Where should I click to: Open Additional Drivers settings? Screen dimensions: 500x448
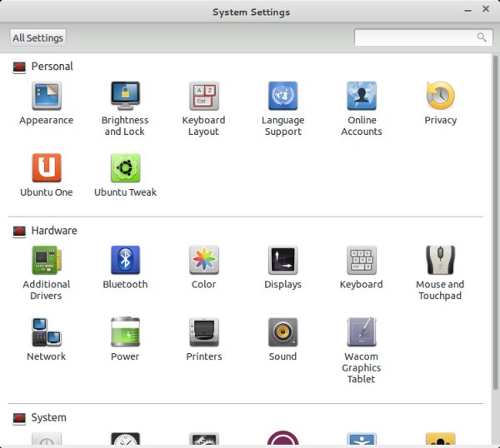click(47, 260)
